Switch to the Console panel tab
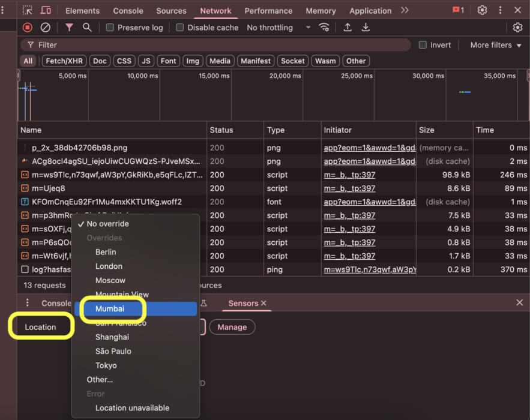Viewport: 530px width, 420px height. pyautogui.click(x=128, y=10)
